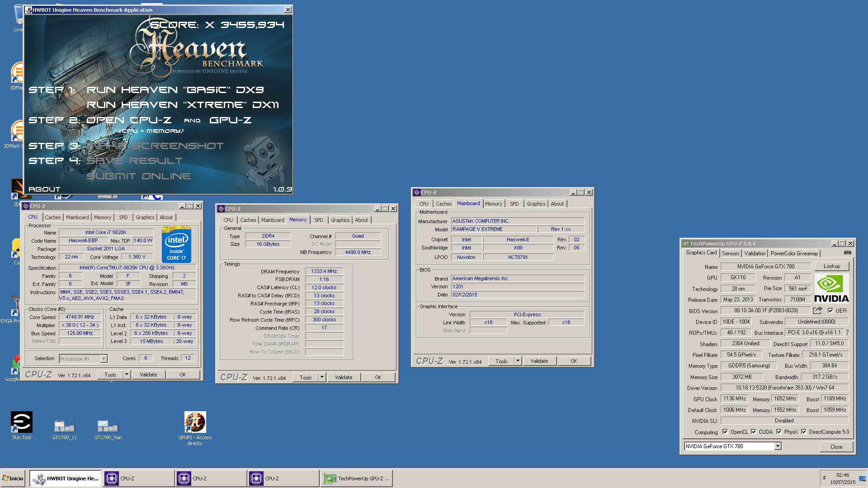Toggle the UEFI checkbox in GPU-Z
The image size is (868, 488).
(830, 310)
